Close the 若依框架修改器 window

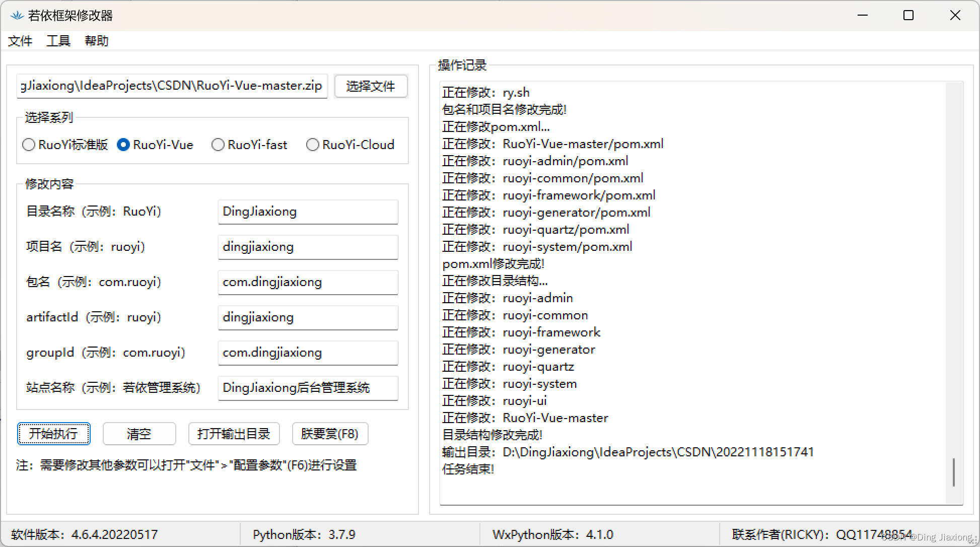pos(955,16)
